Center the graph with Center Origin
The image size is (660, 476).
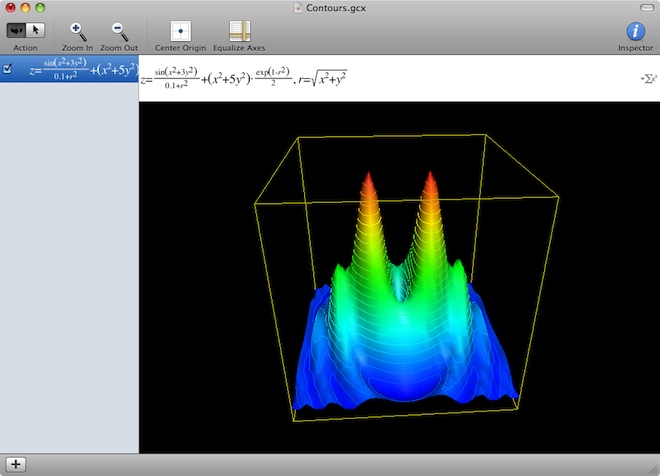pos(180,31)
